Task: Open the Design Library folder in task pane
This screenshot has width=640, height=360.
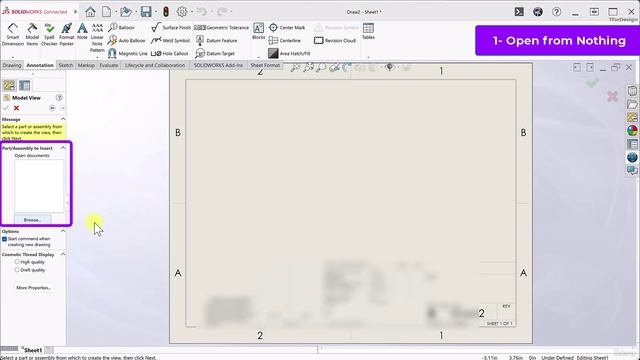Action: pos(632,104)
